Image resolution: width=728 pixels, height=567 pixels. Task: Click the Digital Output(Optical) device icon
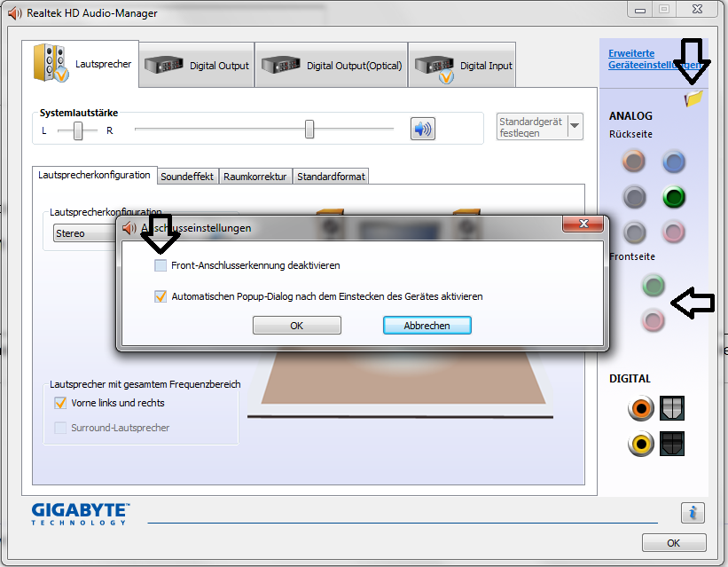280,65
